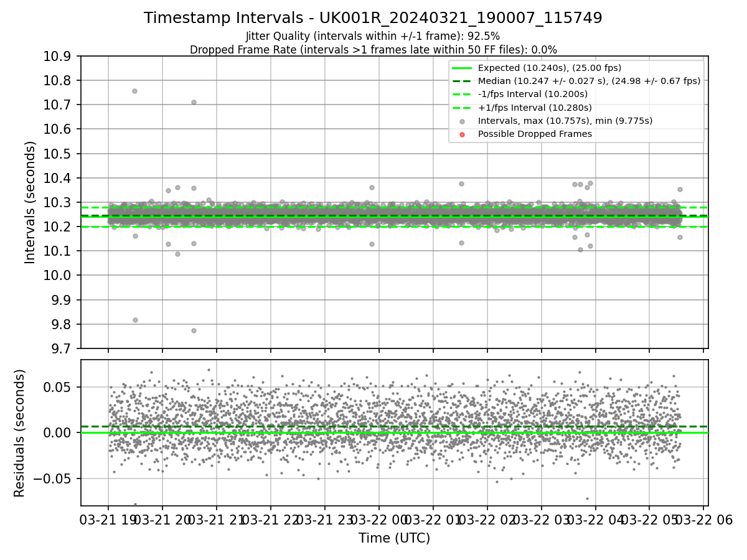Click the 'Time (UTC)' x-axis label

pos(394,538)
